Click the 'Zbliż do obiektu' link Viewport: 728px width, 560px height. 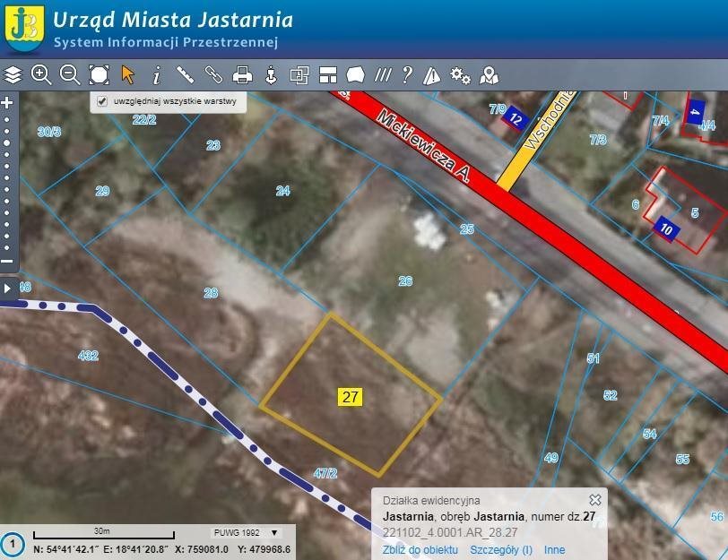[420, 550]
